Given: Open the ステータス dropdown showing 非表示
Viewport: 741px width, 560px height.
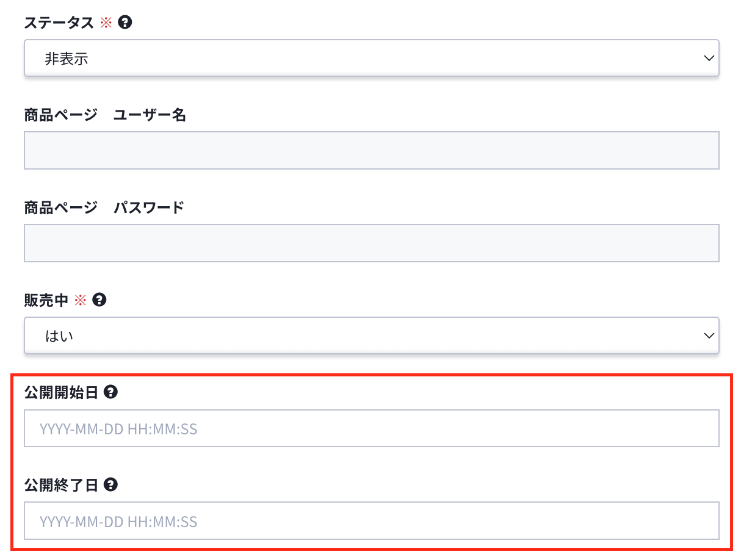Looking at the screenshot, I should (372, 59).
